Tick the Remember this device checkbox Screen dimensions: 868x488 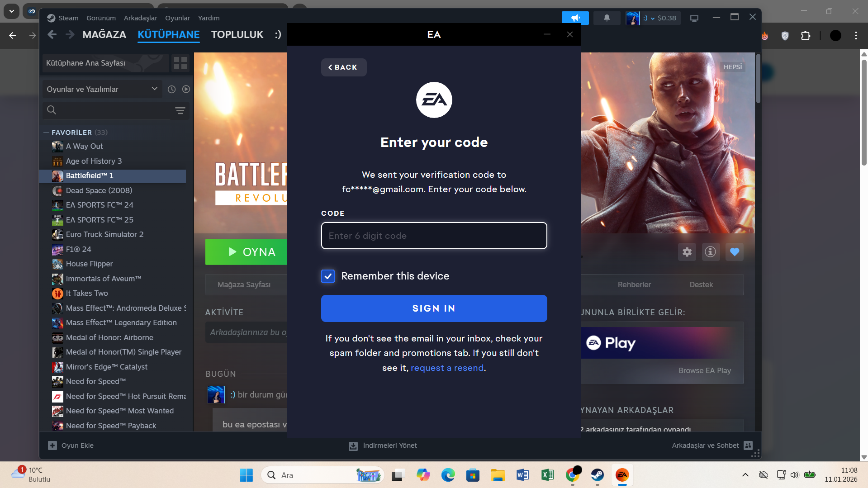point(328,276)
